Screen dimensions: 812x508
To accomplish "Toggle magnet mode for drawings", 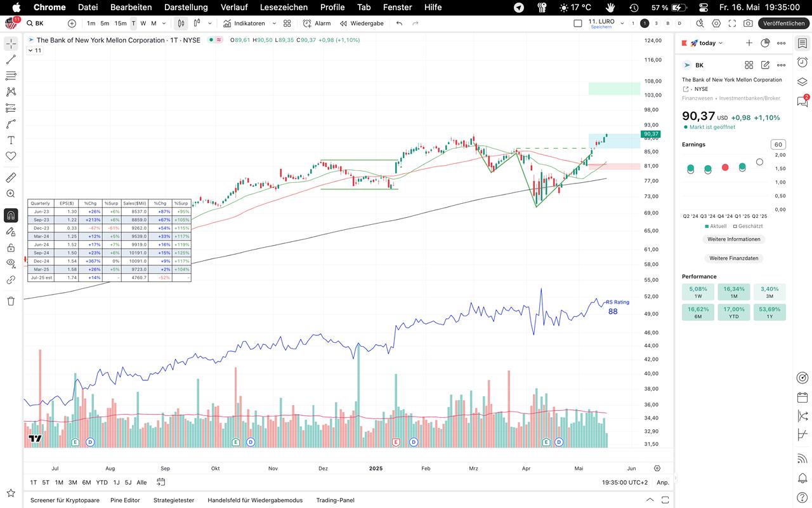I will (x=11, y=215).
